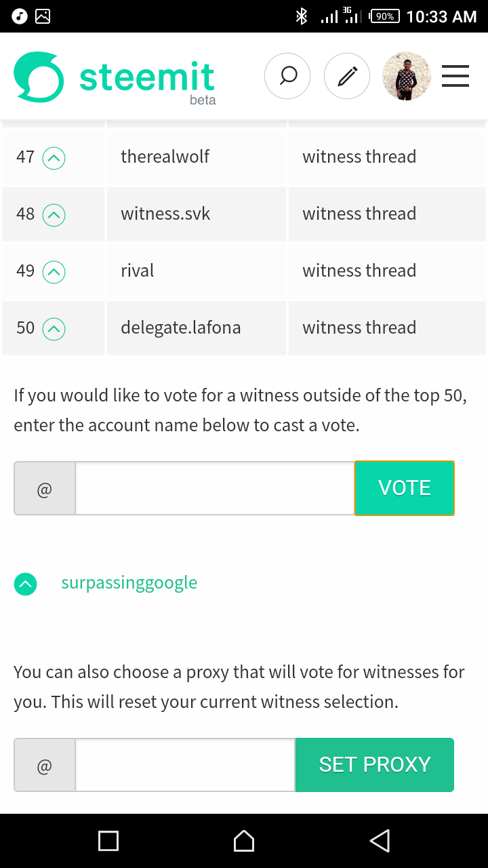Open rival's witness thread link
The width and height of the screenshot is (488, 868).
pyautogui.click(x=359, y=271)
